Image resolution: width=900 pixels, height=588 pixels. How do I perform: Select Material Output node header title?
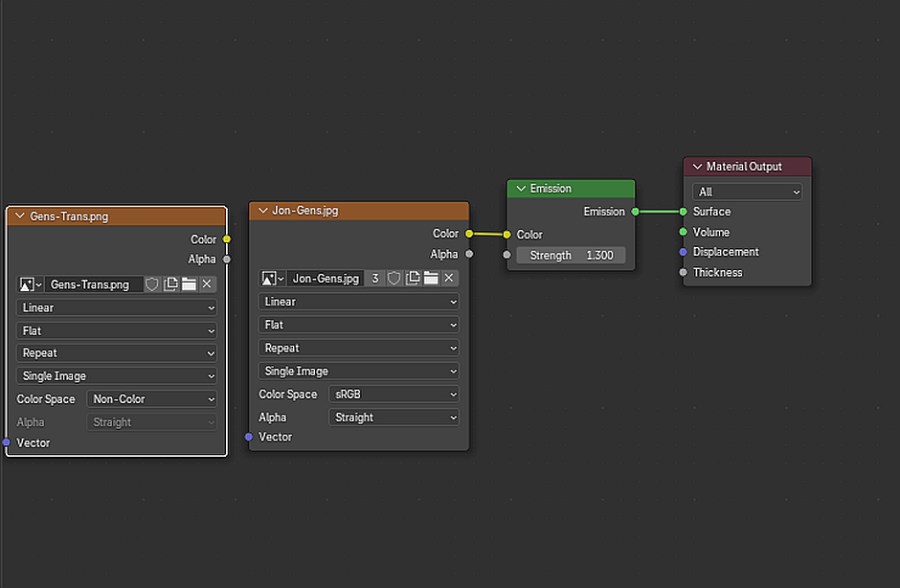point(744,167)
